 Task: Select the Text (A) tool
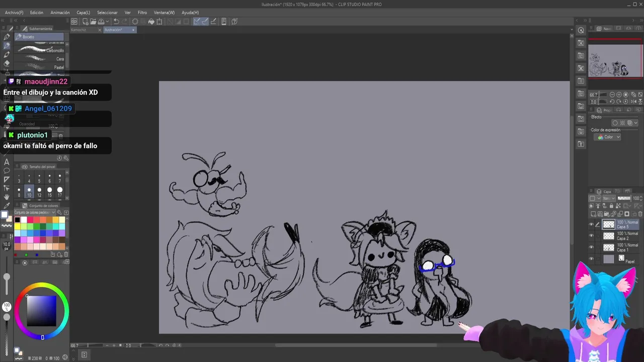pyautogui.click(x=7, y=162)
